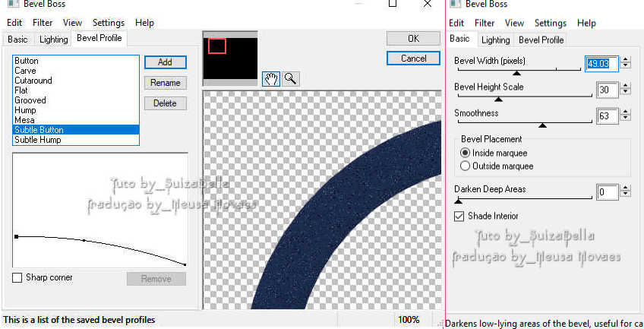This screenshot has width=644, height=329.
Task: Select the Subtle Button profile
Action: point(76,130)
